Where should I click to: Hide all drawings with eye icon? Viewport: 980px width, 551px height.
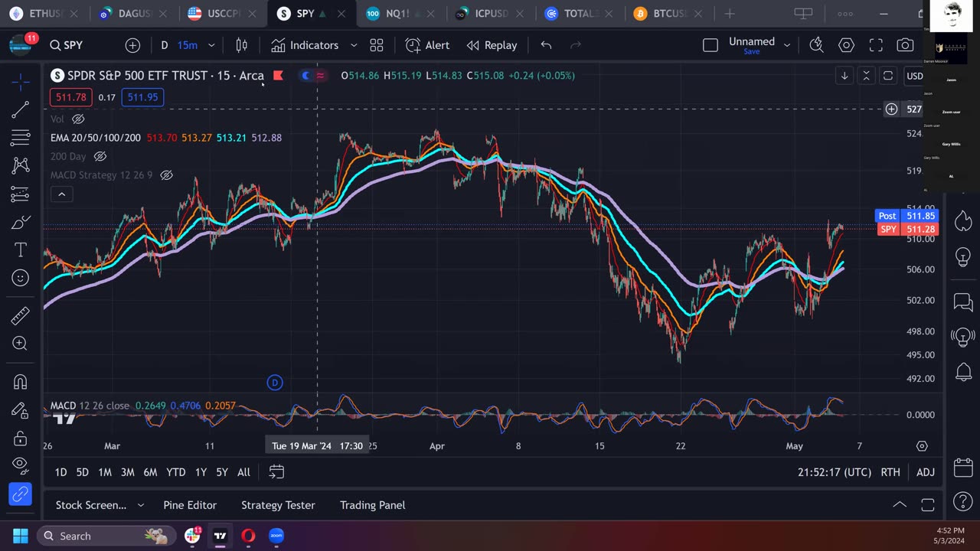coord(21,466)
